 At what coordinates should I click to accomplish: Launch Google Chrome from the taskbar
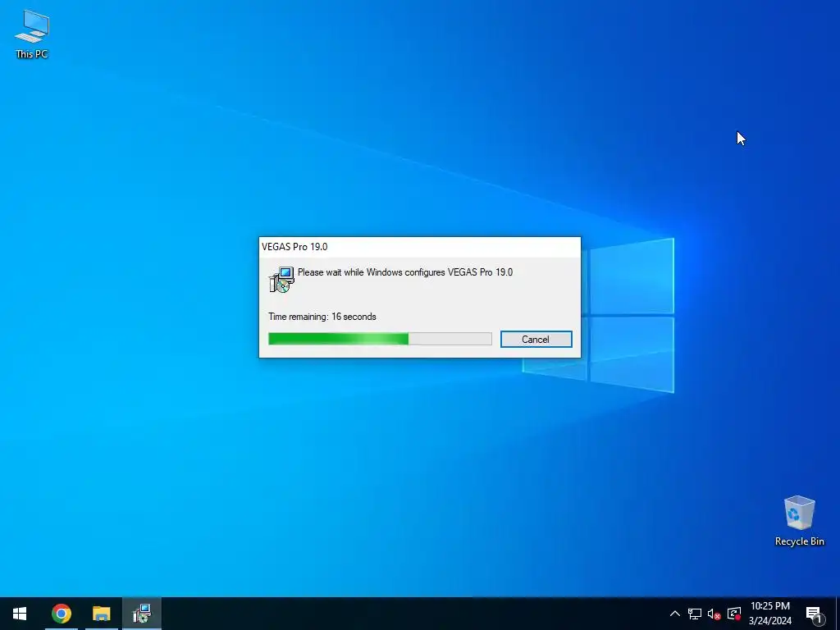coord(61,614)
